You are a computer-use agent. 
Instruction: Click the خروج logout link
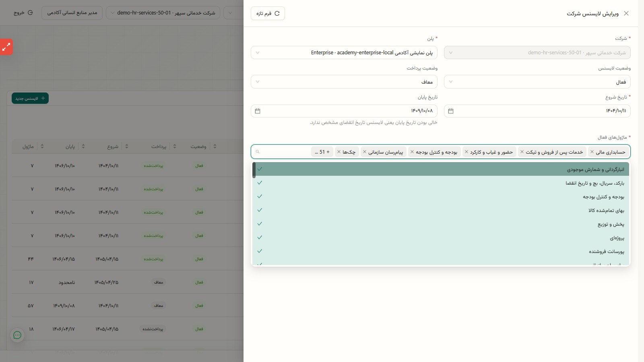click(x=23, y=13)
